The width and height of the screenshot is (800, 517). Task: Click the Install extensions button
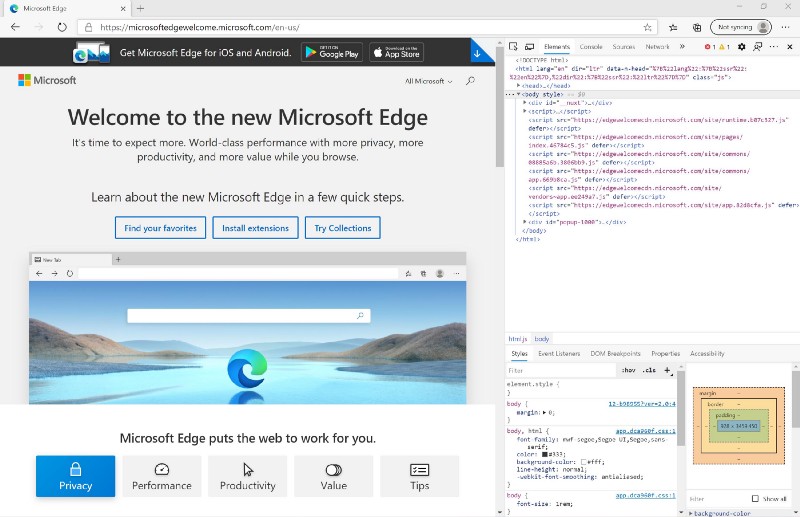click(255, 228)
